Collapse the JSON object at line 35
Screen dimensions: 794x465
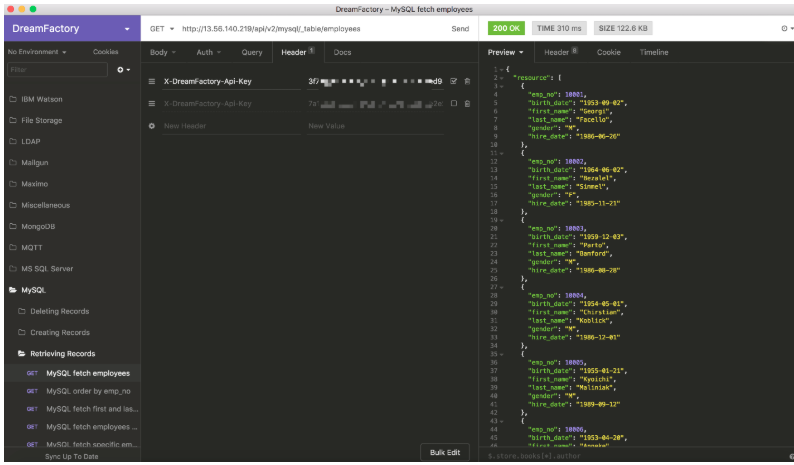[x=501, y=354]
